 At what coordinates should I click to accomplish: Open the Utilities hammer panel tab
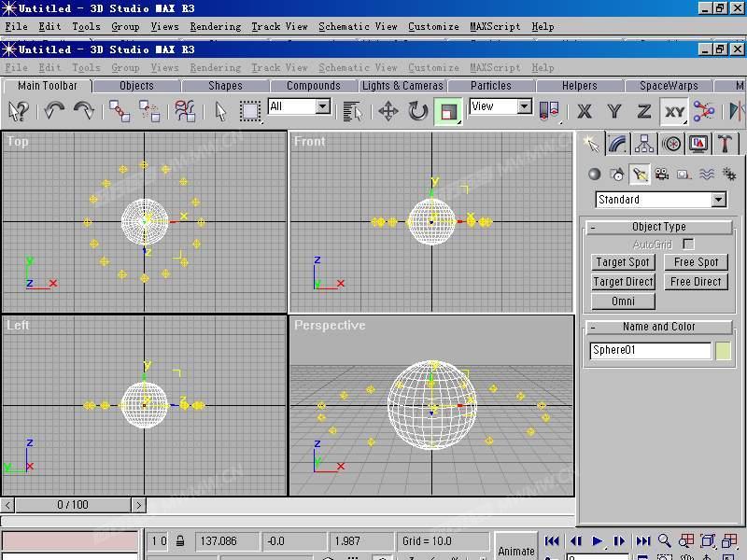coord(726,144)
